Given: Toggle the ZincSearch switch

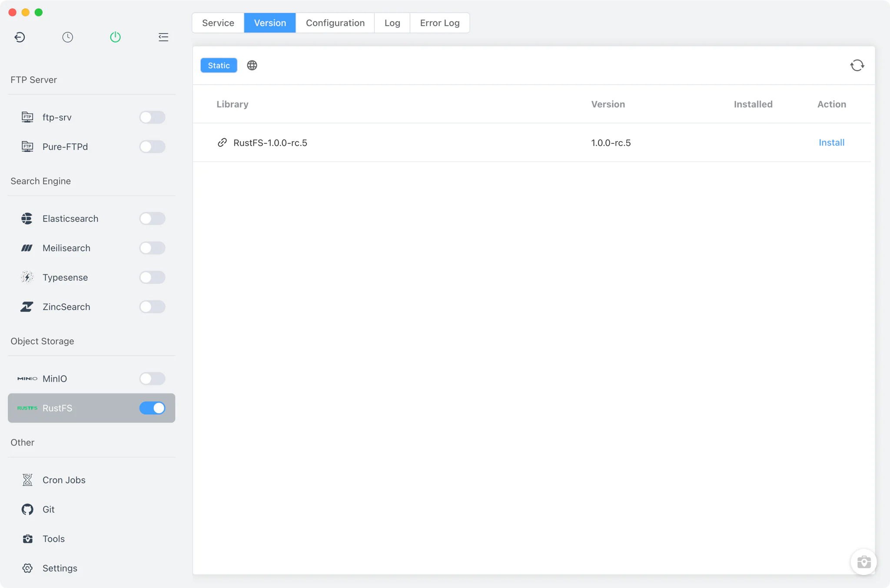Looking at the screenshot, I should (x=152, y=307).
